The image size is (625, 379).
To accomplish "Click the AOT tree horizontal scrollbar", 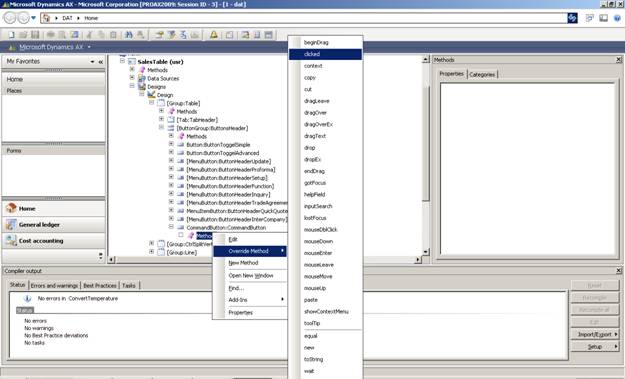I will tap(265, 260).
